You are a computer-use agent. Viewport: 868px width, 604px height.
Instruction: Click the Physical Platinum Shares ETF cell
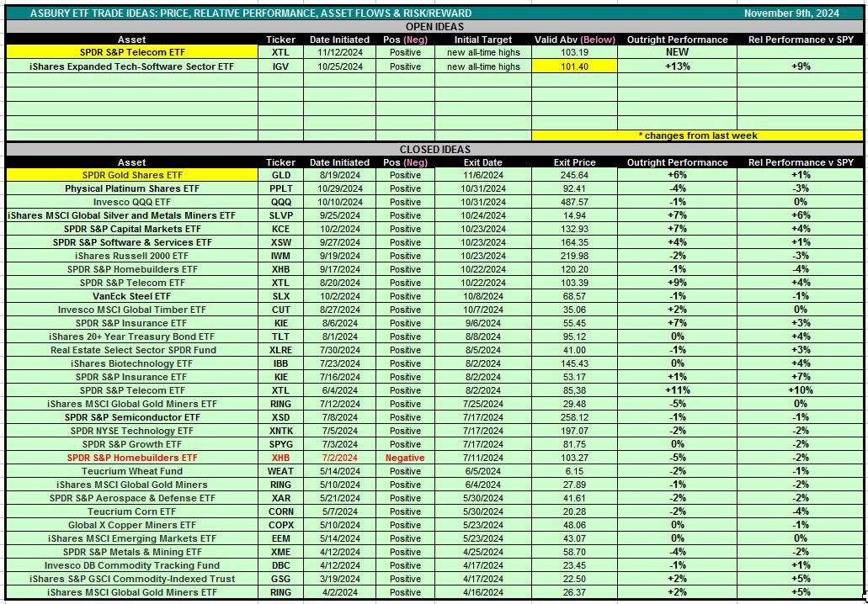pos(132,188)
